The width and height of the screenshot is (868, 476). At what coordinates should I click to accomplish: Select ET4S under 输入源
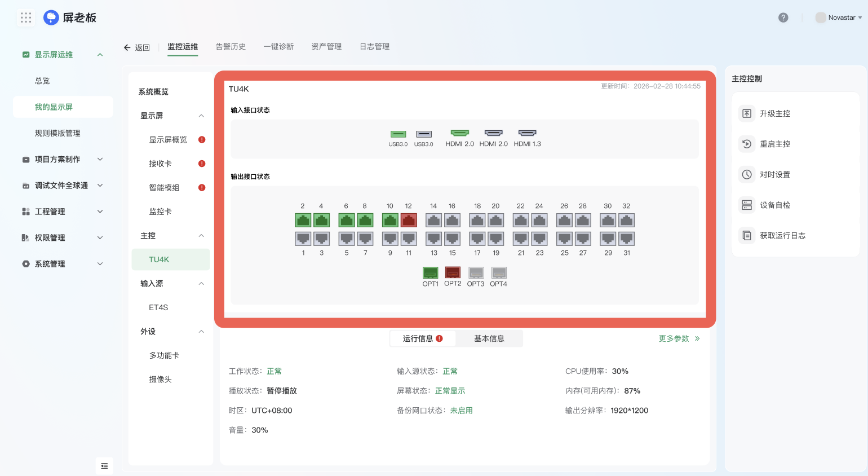(158, 307)
